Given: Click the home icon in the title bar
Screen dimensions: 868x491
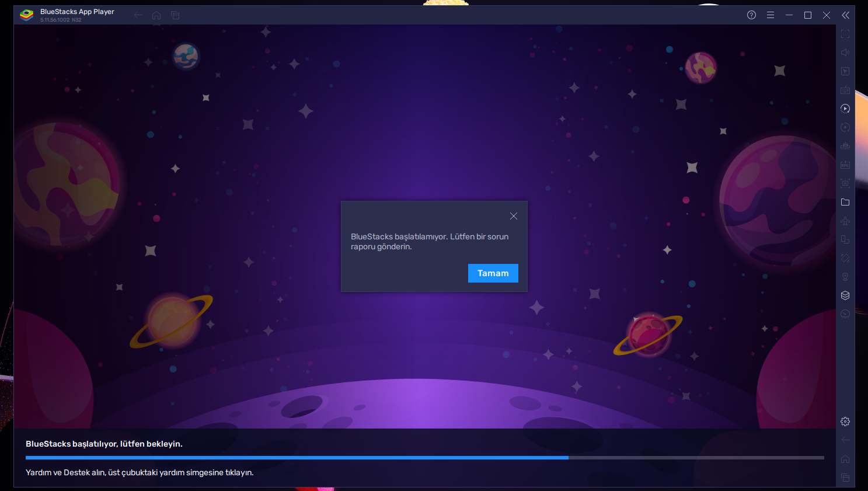Looking at the screenshot, I should (x=156, y=15).
